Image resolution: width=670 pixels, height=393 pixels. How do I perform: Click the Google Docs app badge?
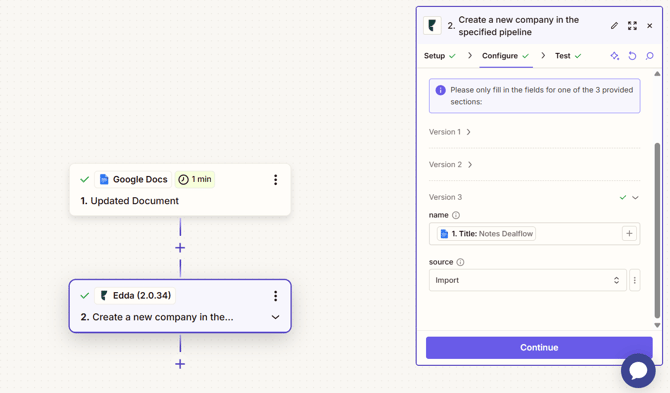pos(133,179)
